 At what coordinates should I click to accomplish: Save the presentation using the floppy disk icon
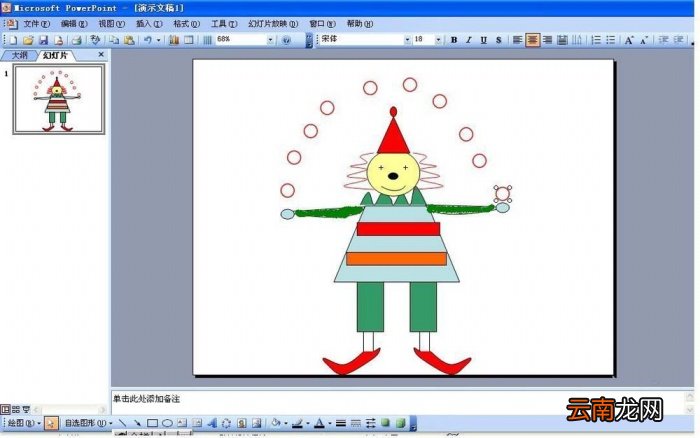point(43,40)
